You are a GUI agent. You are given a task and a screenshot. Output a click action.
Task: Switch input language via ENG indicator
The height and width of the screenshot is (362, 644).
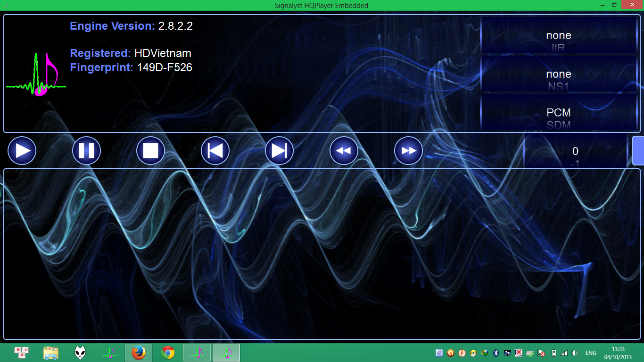click(591, 353)
